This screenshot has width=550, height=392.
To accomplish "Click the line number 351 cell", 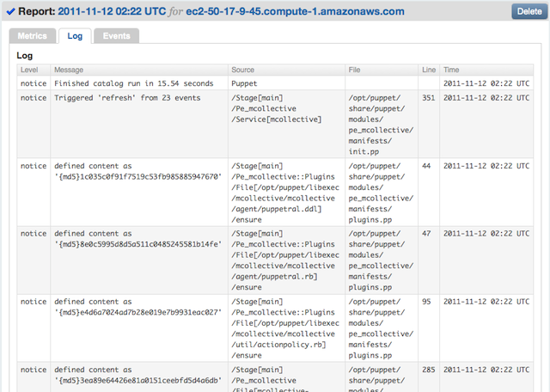I will tap(428, 98).
